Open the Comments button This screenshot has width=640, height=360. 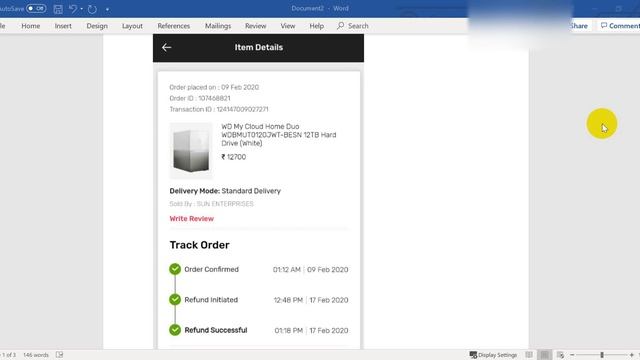(620, 26)
